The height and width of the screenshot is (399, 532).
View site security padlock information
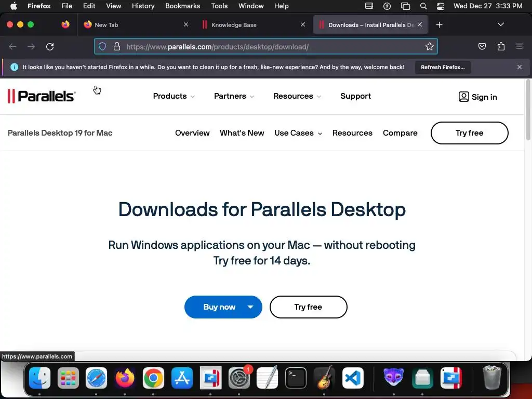coord(117,46)
